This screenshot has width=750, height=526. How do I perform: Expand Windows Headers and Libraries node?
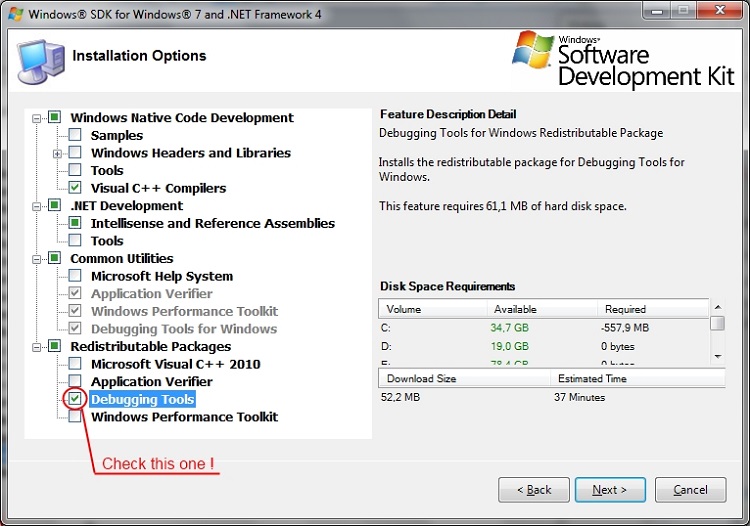pos(58,153)
